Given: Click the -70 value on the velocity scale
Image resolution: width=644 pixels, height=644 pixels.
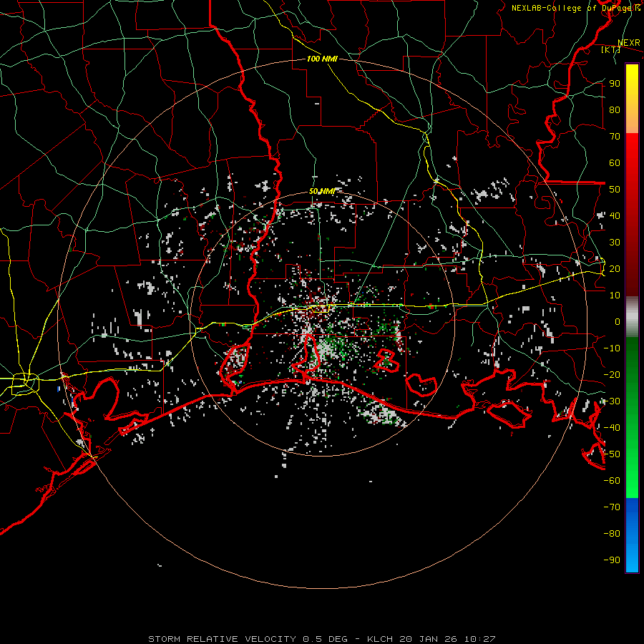Looking at the screenshot, I should 612,507.
